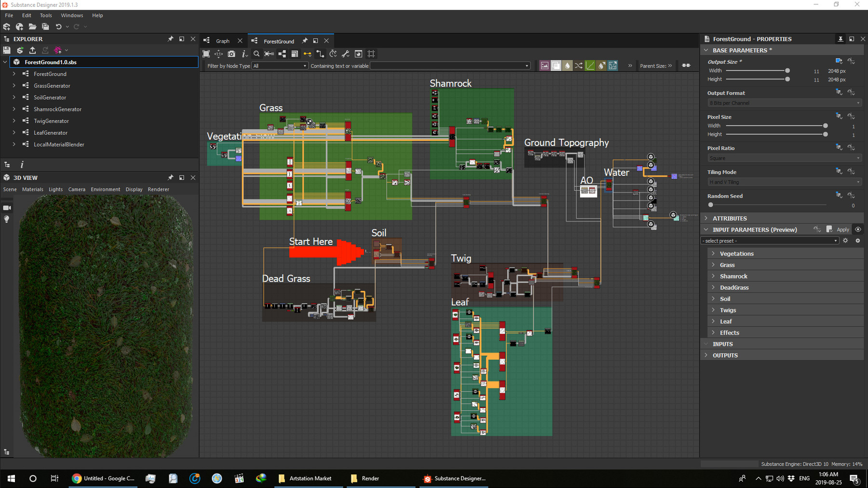Viewport: 868px width, 488px height.
Task: Toggle the eye icon beside Apply button
Action: (858, 229)
